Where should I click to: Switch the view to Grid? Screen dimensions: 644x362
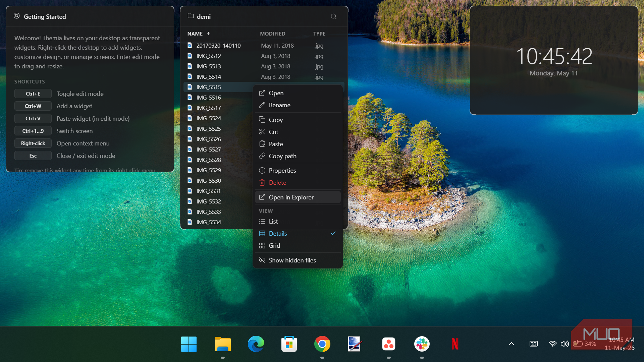(298, 246)
